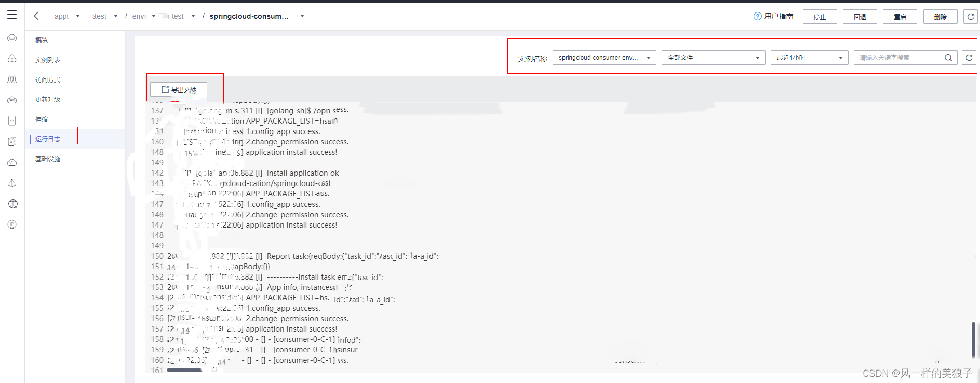Click log text 'Install application ok'
Image resolution: width=980 pixels, height=383 pixels.
[303, 173]
